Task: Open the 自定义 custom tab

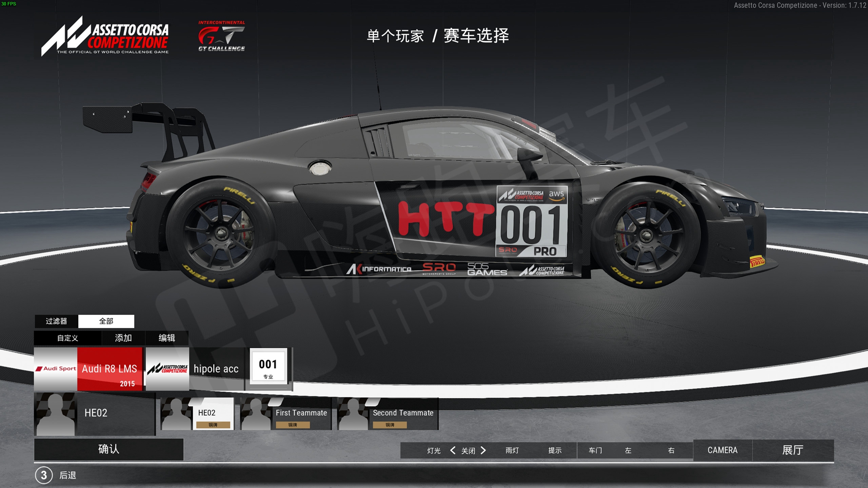Action: tap(68, 338)
